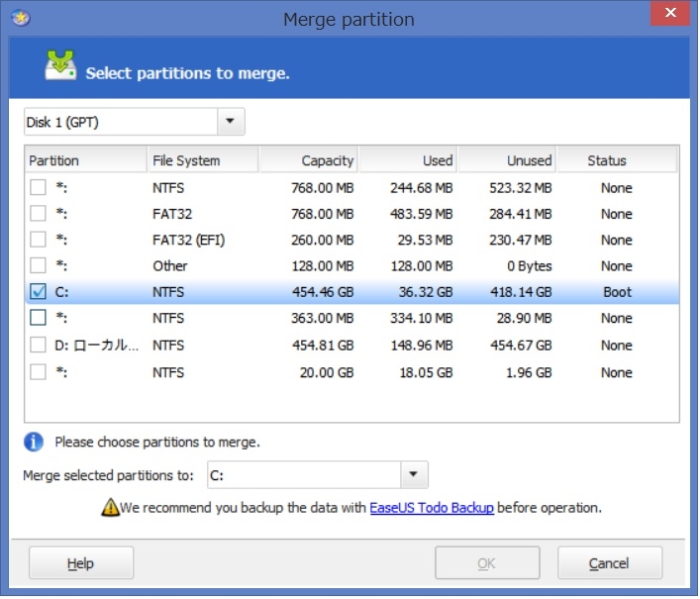The width and height of the screenshot is (700, 599).
Task: Open the Disk 1 (GPT) dropdown
Action: (x=231, y=122)
